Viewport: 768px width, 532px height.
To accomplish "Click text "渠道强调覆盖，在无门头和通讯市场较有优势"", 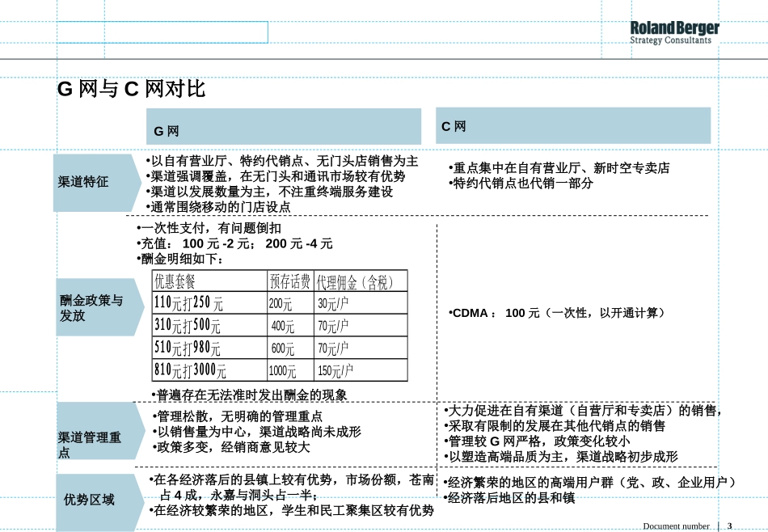I will [x=278, y=176].
